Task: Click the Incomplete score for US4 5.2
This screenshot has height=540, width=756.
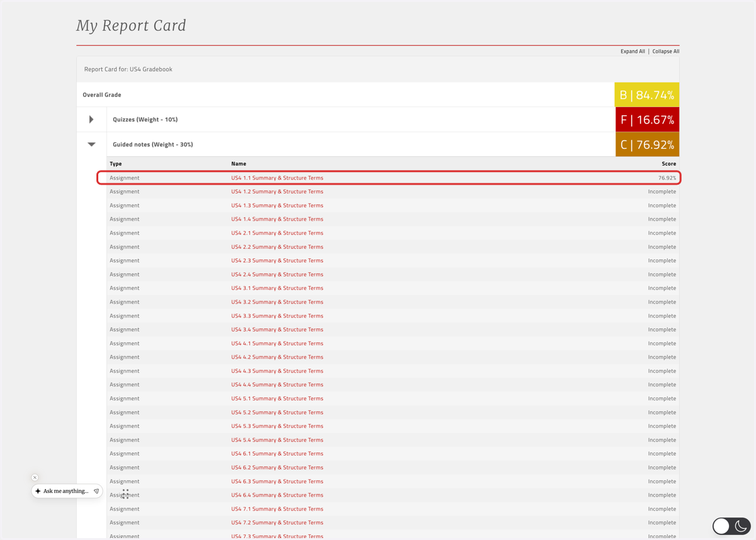Action: click(662, 412)
